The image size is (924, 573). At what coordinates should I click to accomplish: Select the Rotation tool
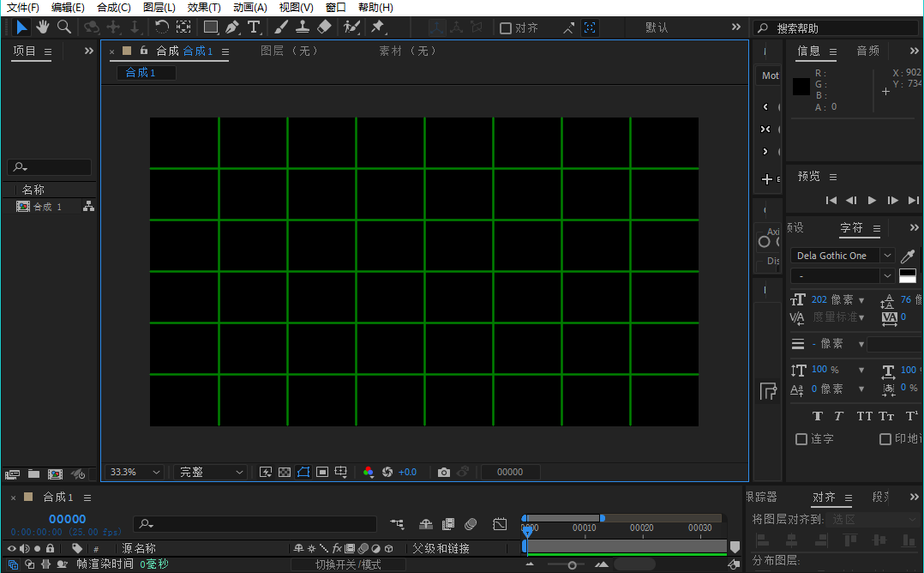click(161, 27)
